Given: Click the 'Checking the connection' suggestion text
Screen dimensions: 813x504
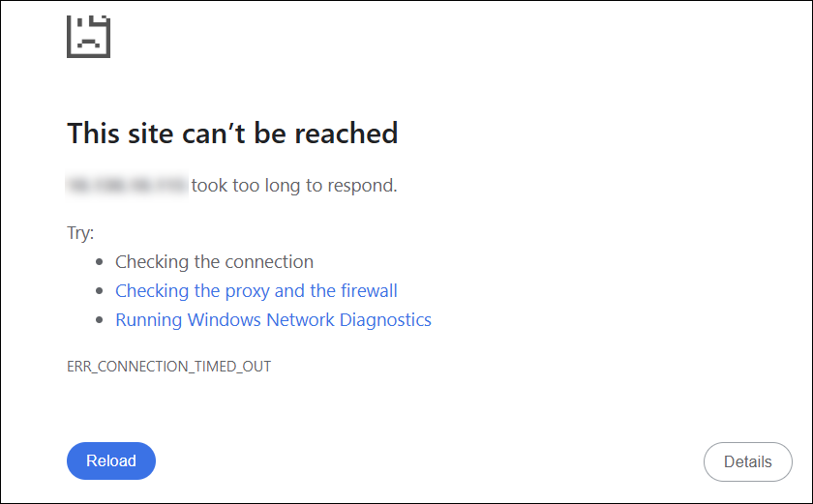Looking at the screenshot, I should tap(214, 261).
